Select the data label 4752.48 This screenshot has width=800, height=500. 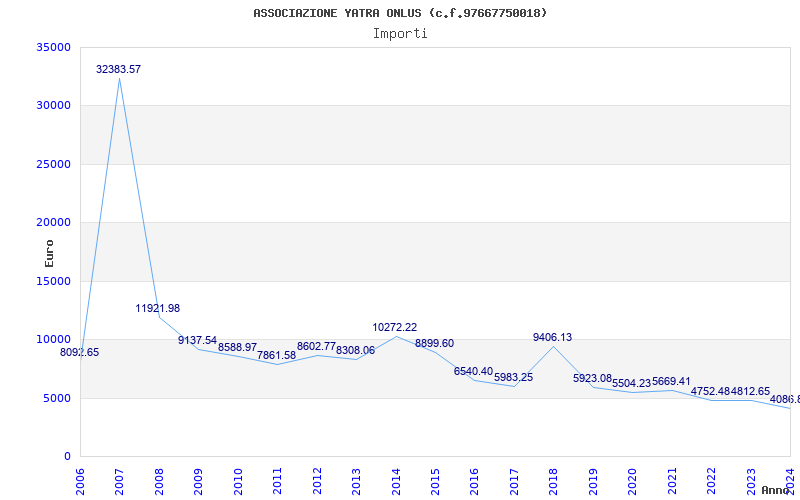(x=711, y=391)
